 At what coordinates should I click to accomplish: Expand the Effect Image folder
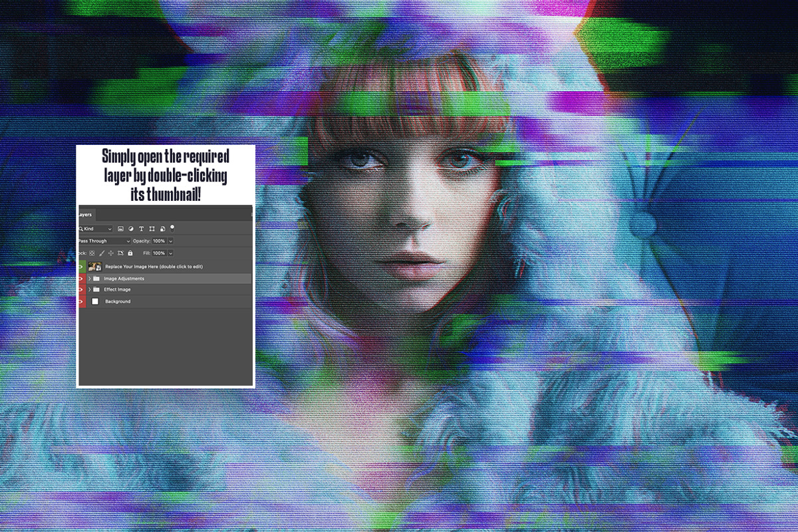(x=89, y=290)
